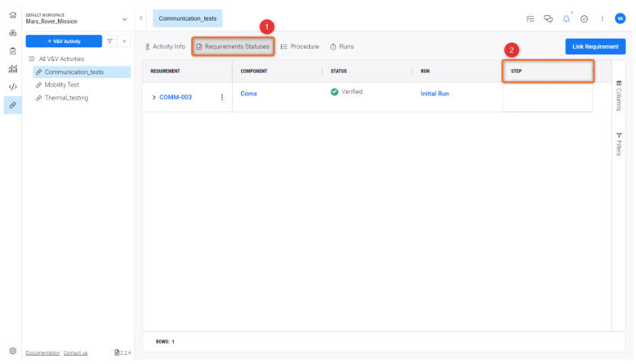Open the top bar three-dot menu
Image resolution: width=636 pixels, height=364 pixels.
click(x=602, y=18)
